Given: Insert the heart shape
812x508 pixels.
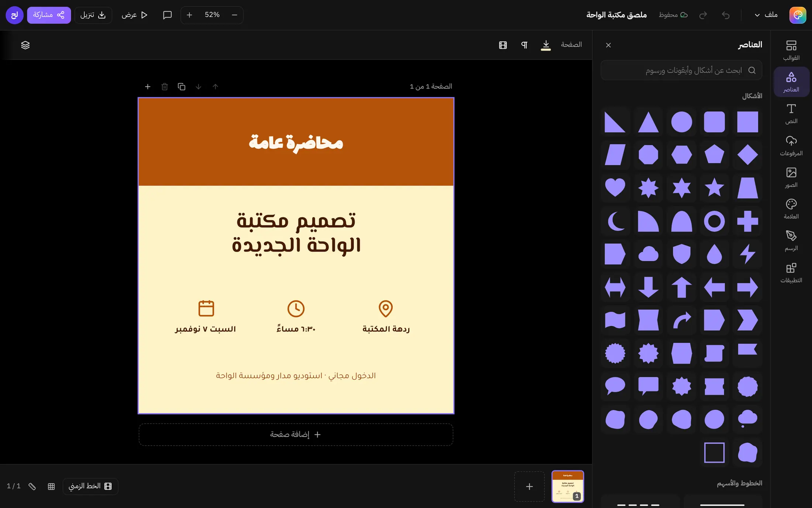Looking at the screenshot, I should click(615, 188).
